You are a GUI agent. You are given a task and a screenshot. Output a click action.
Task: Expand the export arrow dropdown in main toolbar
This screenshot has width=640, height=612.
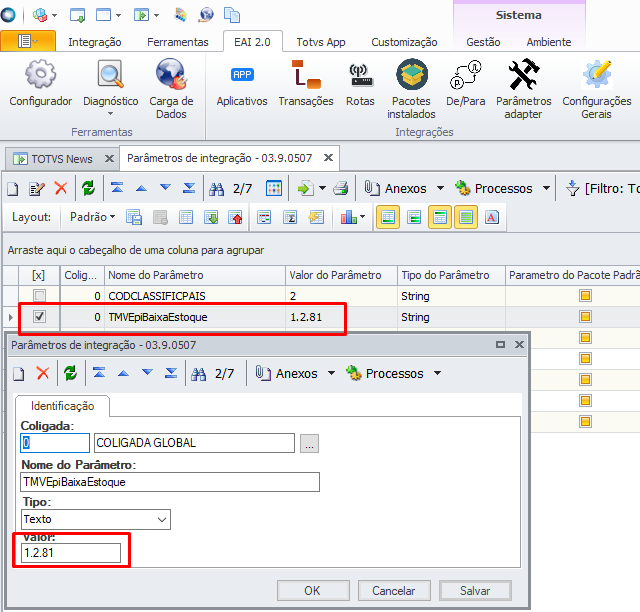(x=322, y=189)
